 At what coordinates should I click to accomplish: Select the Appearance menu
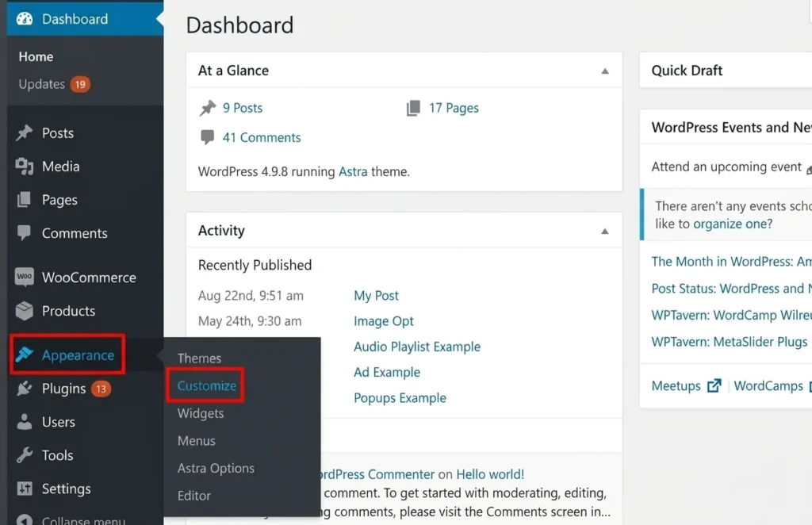79,355
